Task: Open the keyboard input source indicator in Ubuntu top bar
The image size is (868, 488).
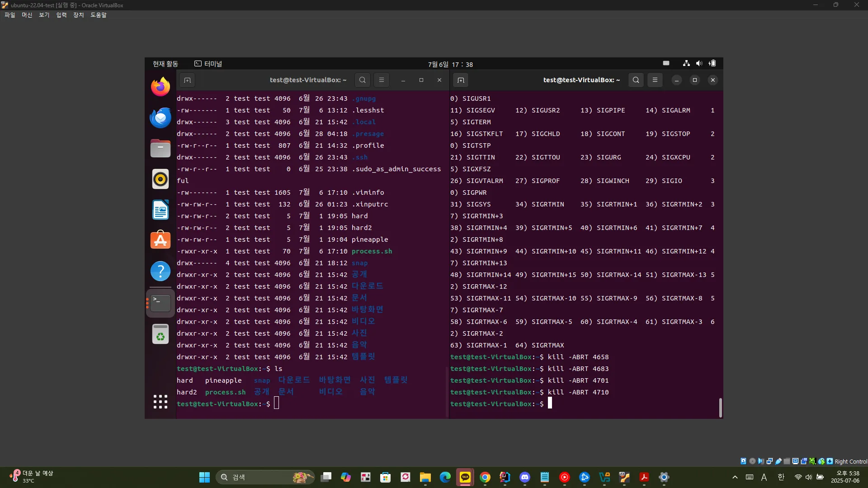Action: click(x=666, y=63)
